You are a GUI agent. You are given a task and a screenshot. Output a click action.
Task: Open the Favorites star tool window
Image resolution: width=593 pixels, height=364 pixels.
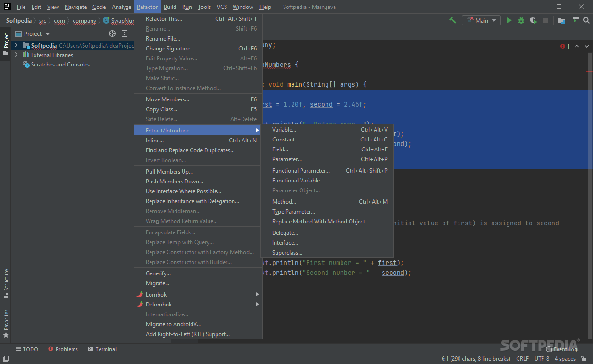[6, 323]
